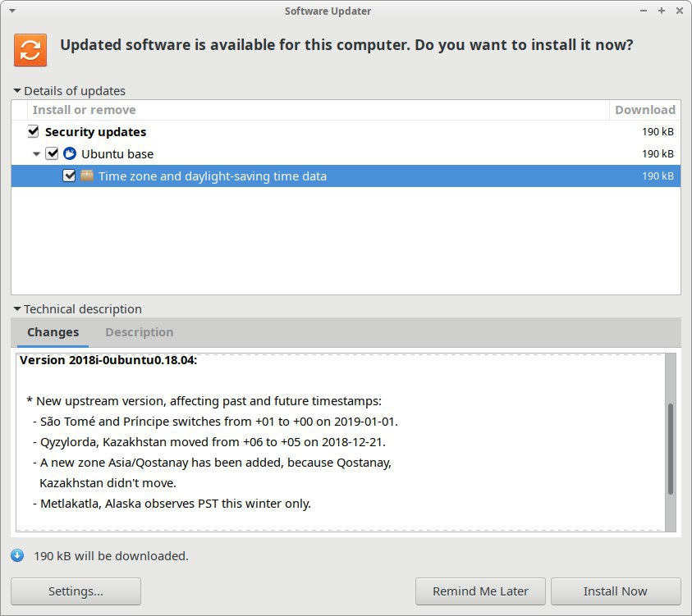Click the changelog vertical scrollbar handle
The image size is (692, 616).
coord(671,449)
